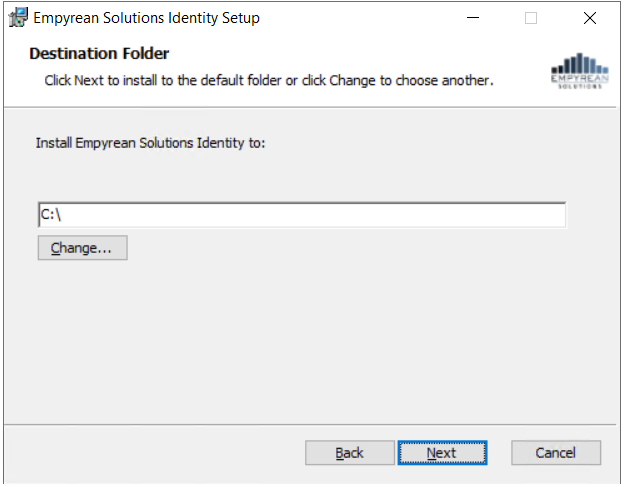Screen dimensions: 624x487
Task: Open the Change... folder dialog
Action: (x=82, y=248)
